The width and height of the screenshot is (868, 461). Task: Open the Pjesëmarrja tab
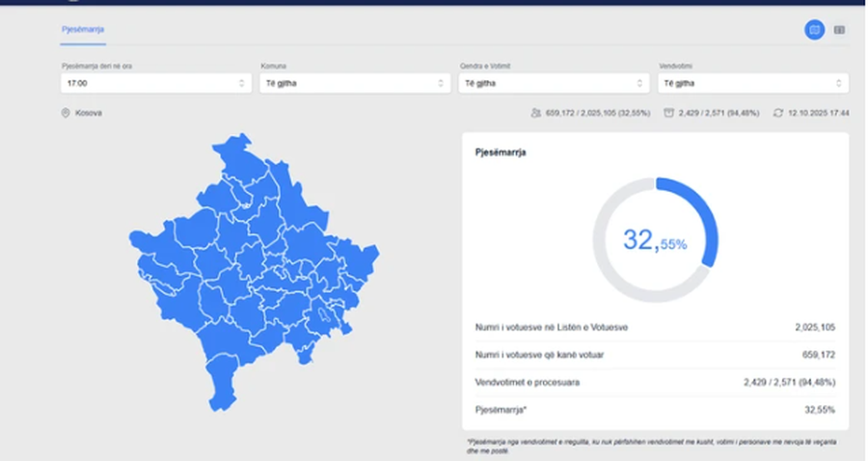(85, 30)
